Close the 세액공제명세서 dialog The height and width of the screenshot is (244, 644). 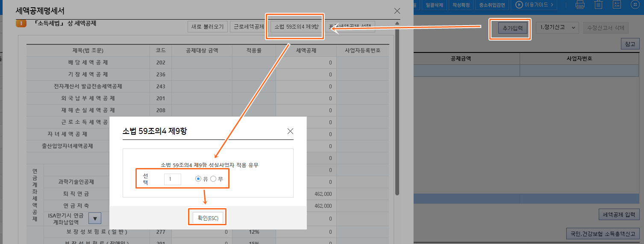[x=397, y=11]
